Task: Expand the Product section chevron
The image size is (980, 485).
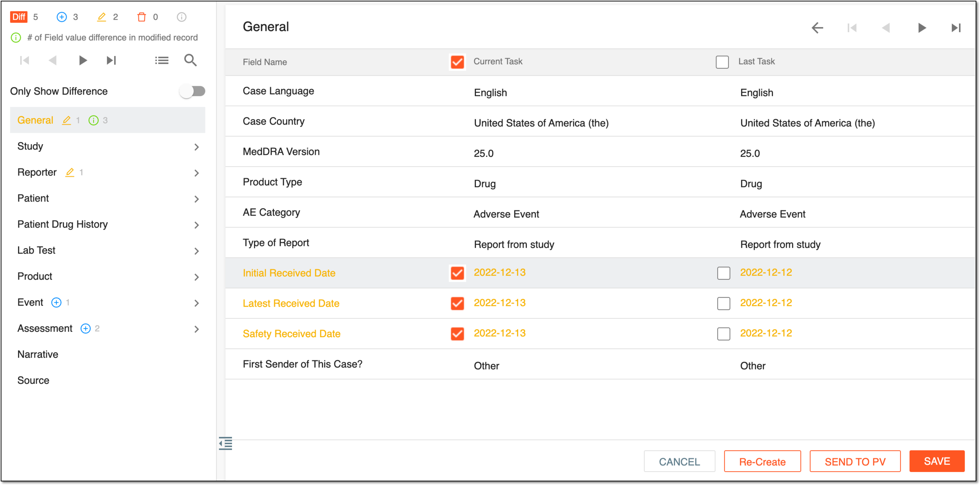Action: click(x=197, y=277)
